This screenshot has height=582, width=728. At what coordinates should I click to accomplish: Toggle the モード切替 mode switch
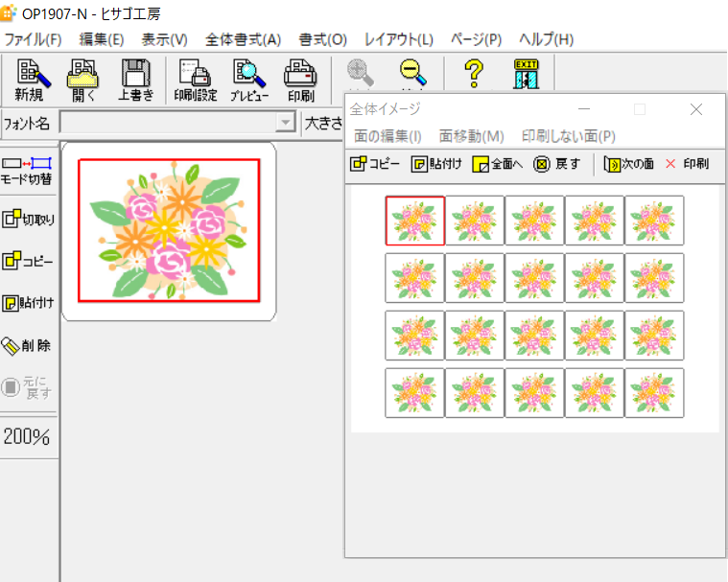pos(27,171)
